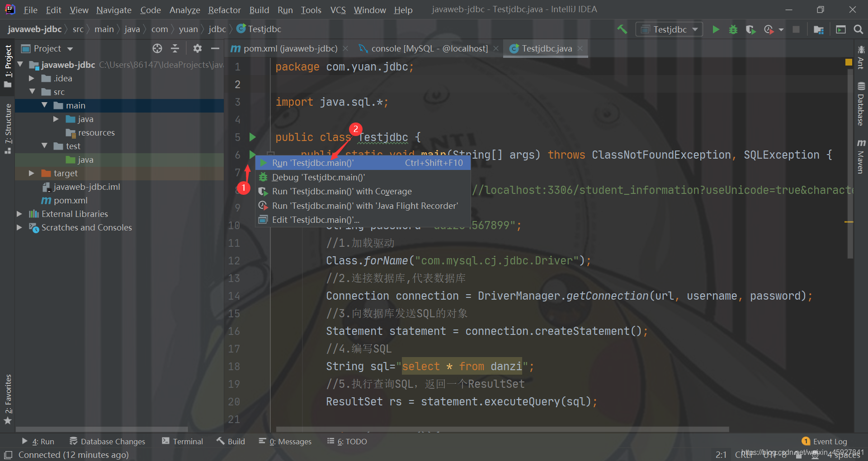Expand the profiler dropdown arrow in toolbar
The image size is (868, 461).
click(x=781, y=30)
